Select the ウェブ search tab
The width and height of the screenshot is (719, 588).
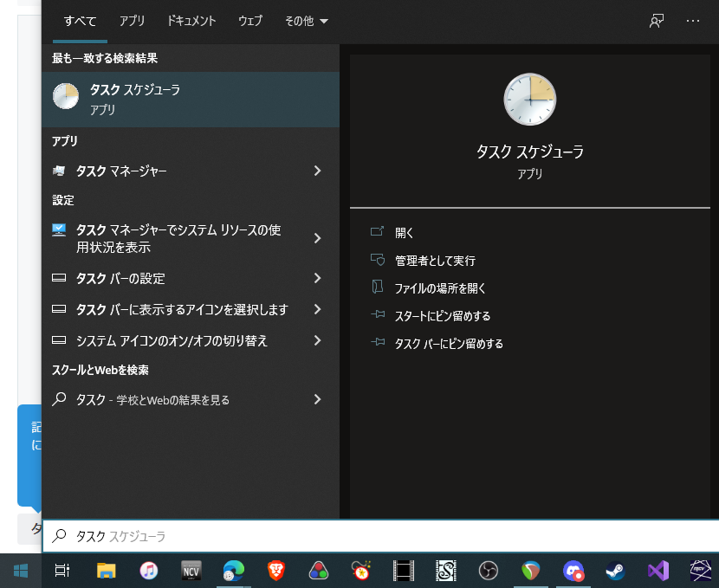coord(250,21)
